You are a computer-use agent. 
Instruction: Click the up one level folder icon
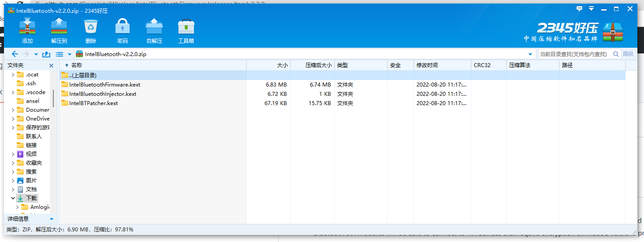point(46,54)
